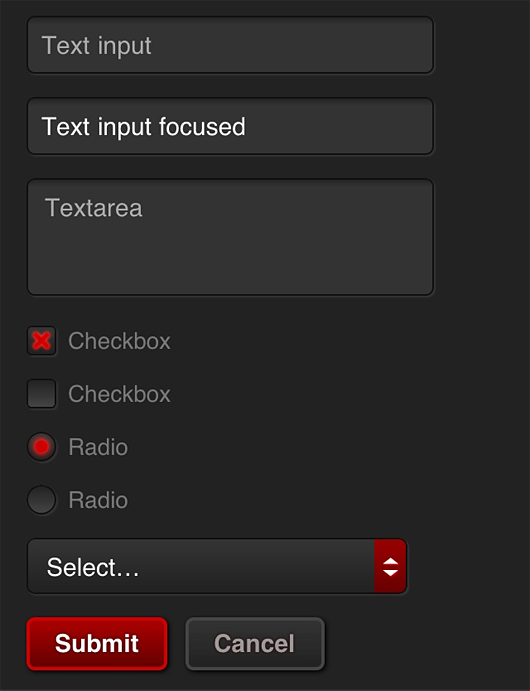Expand the select via its red stepper end
Image resolution: width=530 pixels, height=691 pixels.
tap(390, 566)
